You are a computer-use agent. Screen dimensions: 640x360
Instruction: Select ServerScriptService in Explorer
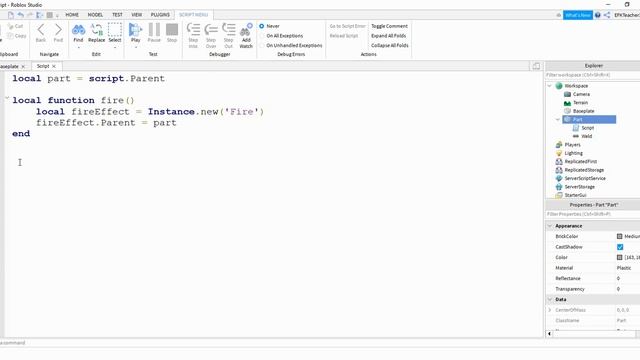click(585, 178)
